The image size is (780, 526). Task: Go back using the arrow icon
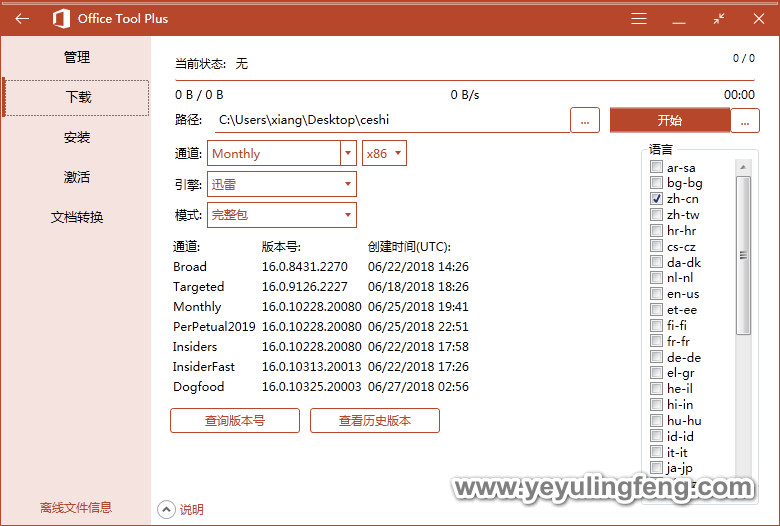(22, 19)
